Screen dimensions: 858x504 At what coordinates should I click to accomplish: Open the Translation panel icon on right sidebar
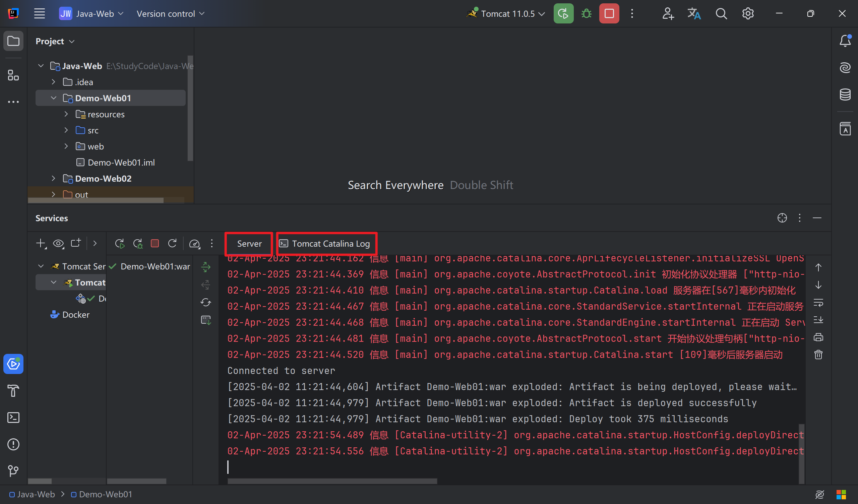tap(845, 129)
